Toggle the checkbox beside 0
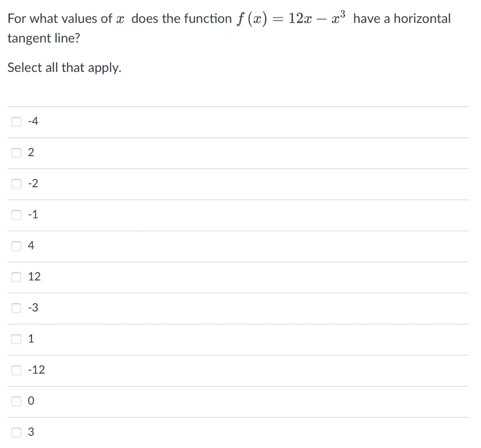The height and width of the screenshot is (448, 481). (x=16, y=401)
